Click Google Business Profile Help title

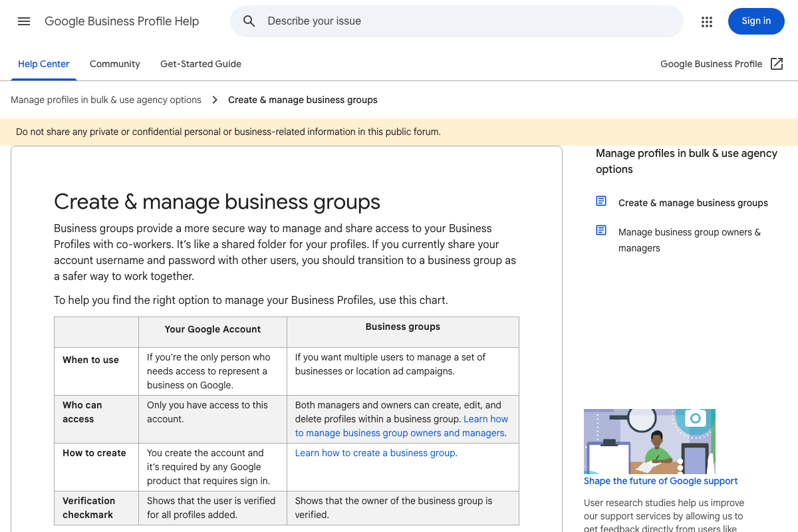tap(122, 21)
